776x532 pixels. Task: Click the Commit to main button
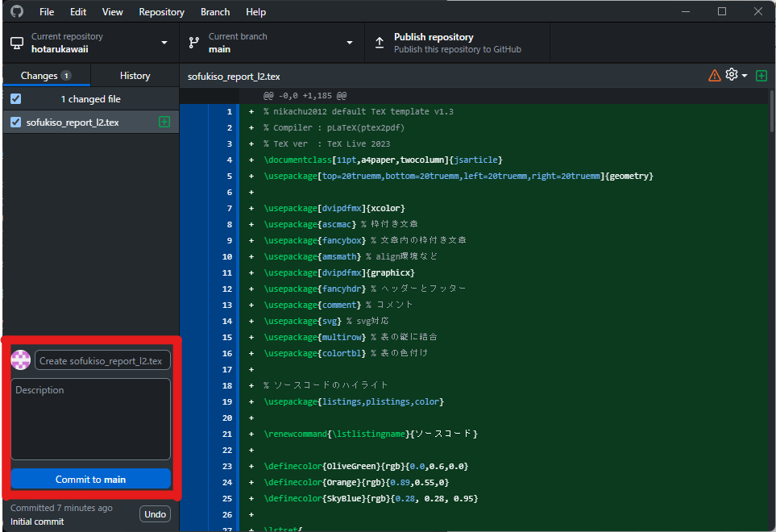coord(90,478)
